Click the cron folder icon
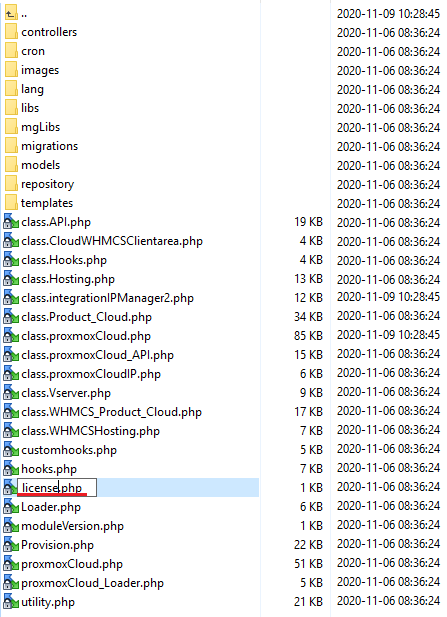This screenshot has width=447, height=617. [x=11, y=51]
